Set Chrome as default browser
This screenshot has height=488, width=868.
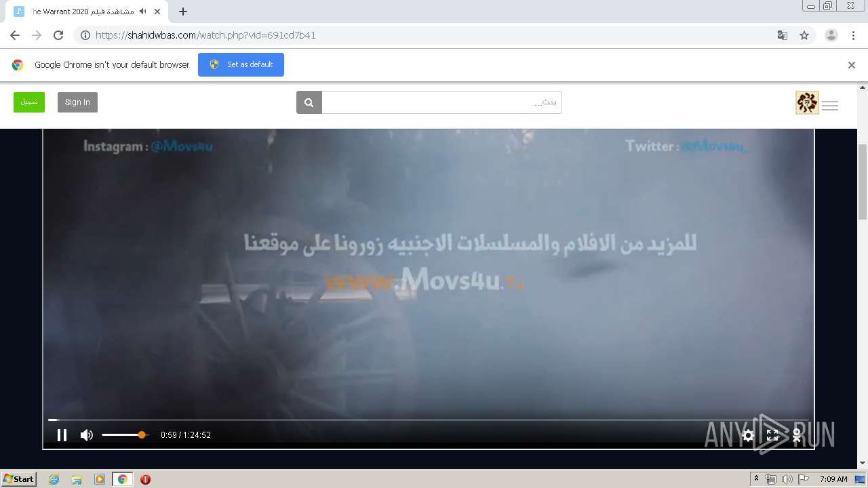click(x=241, y=64)
